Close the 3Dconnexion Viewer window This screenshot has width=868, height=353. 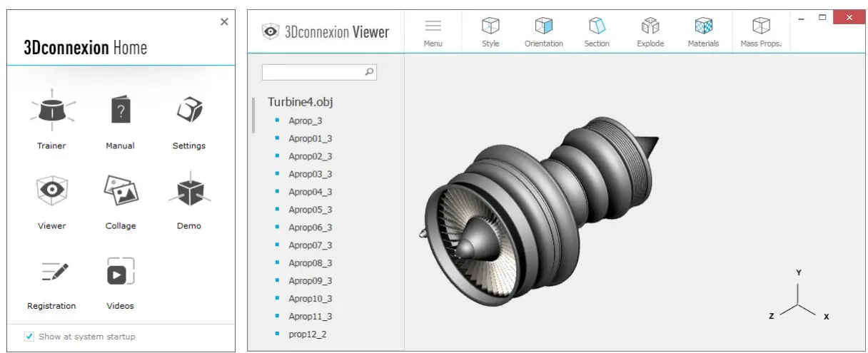tap(850, 17)
